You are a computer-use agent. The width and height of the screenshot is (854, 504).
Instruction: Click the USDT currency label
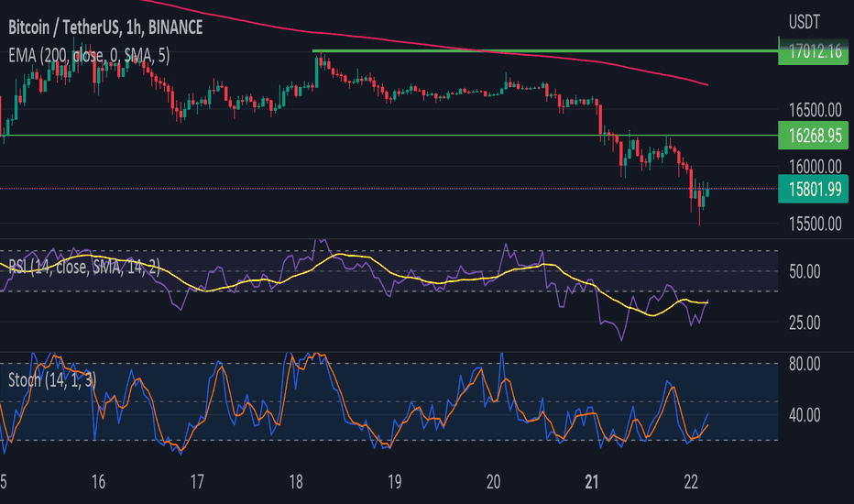point(805,22)
